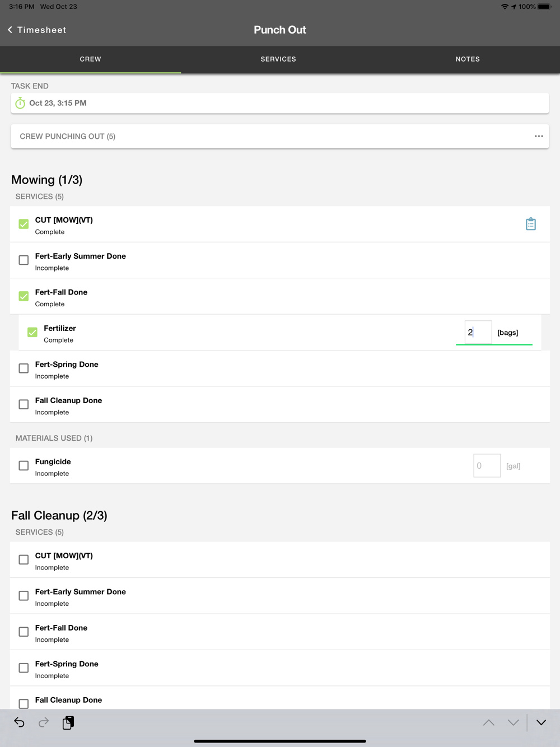
Task: Tap the stopwatch icon in Task End
Action: tap(20, 103)
